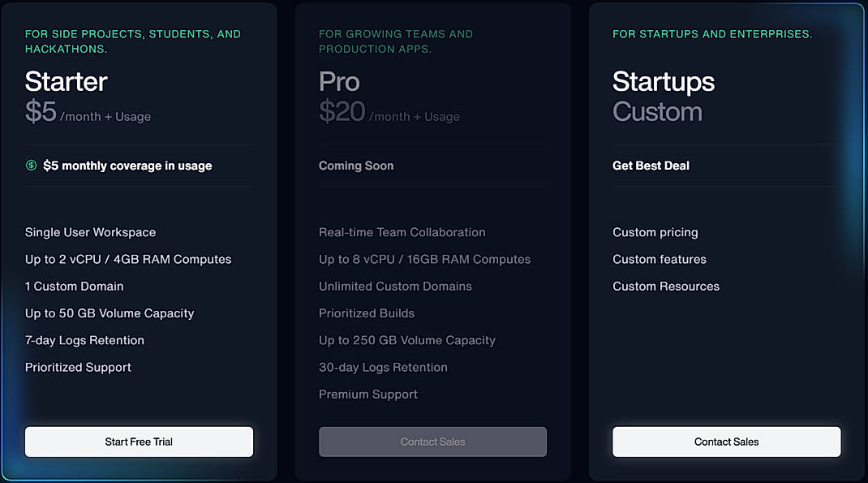Click "Up to 50 GB Volume Capacity"
This screenshot has height=483, width=868.
(110, 313)
